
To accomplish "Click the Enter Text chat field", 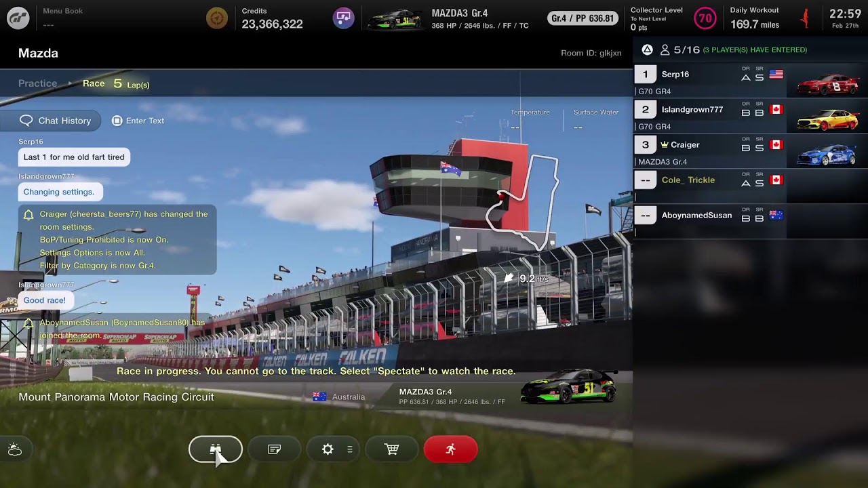I will click(138, 121).
